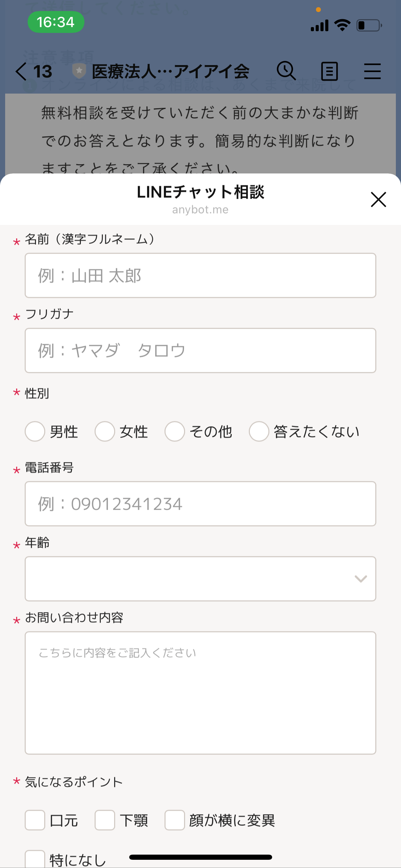Screen dimensions: 401x868
Task: Select the 女性 gender option
Action: click(x=105, y=431)
